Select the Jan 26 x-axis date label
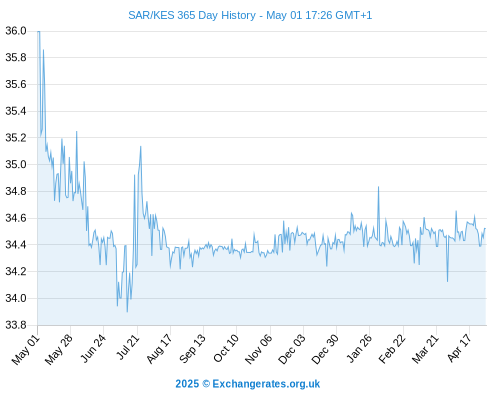Viewport: 495px width, 400px height. point(359,349)
